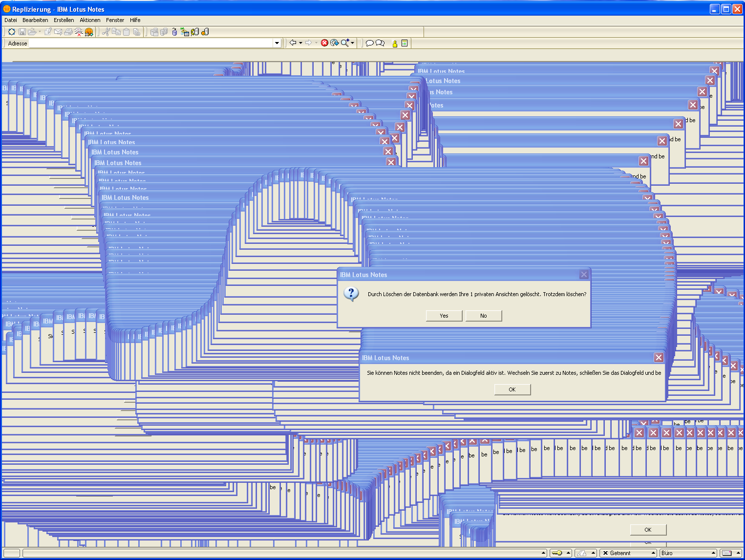Viewport: 745px width, 560px height.
Task: Click the yellow person icon in toolbar
Action: pyautogui.click(x=395, y=43)
